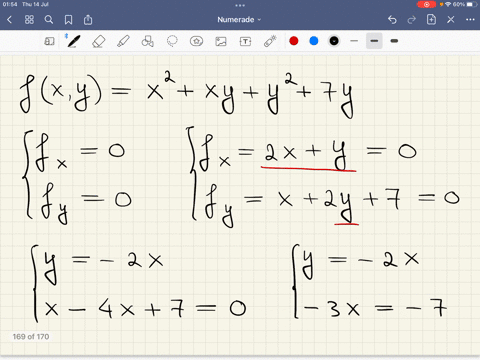Tap the page indicator 169 of 170
The image size is (480, 360).
31,337
